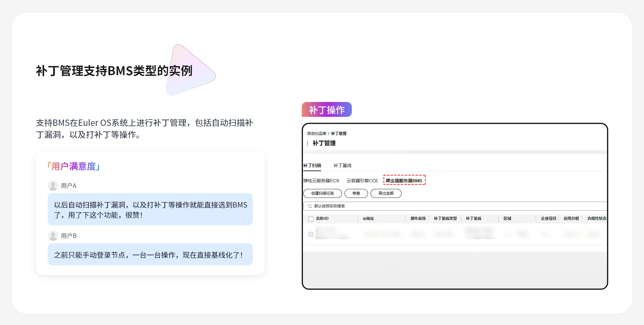The image size is (644, 325).
Task: Select the 裸金属服务器BMS sub-tab
Action: [x=404, y=181]
